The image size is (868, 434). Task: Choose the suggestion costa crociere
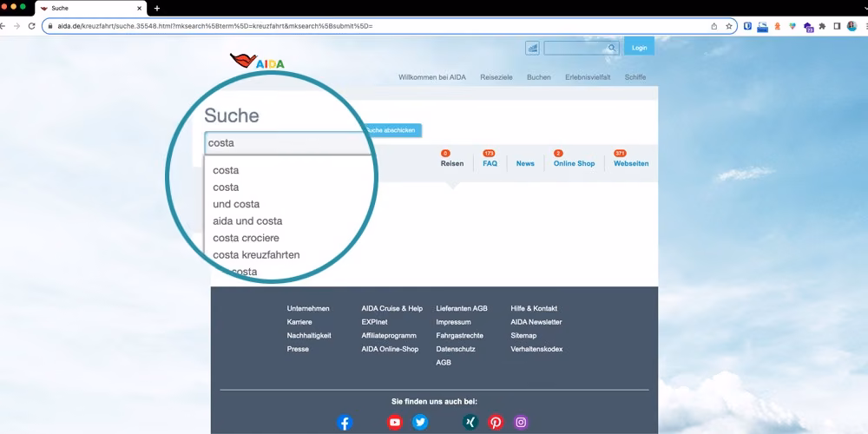tap(246, 238)
